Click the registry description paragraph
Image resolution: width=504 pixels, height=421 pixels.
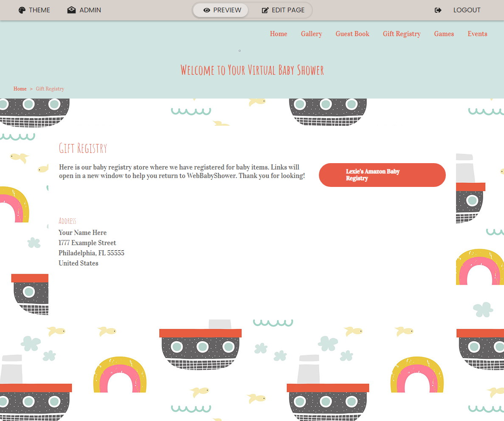click(182, 172)
